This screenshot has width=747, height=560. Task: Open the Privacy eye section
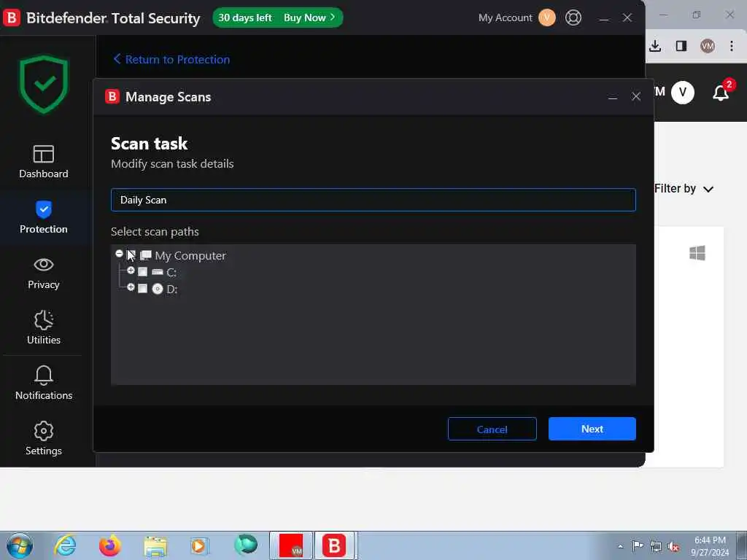coord(43,273)
